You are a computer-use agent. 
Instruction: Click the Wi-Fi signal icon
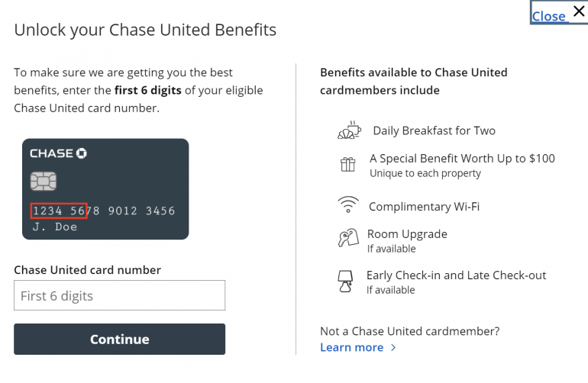point(348,206)
